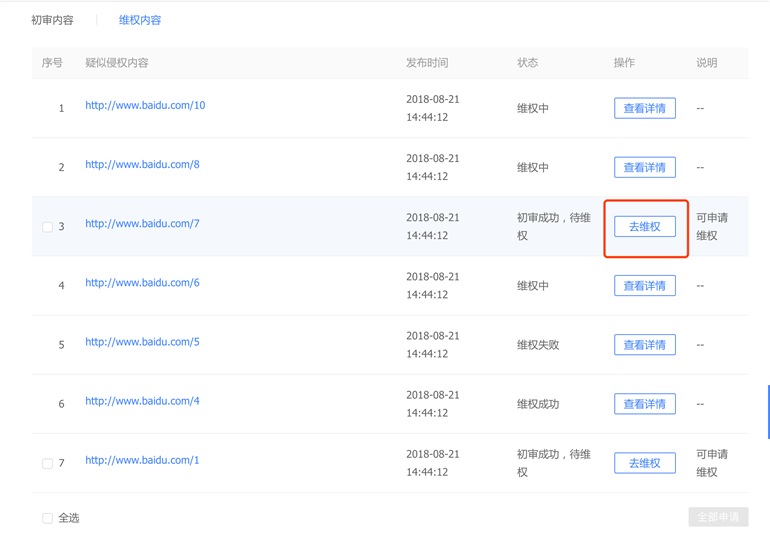Open link http://www.baidu.com/4
The width and height of the screenshot is (770, 542).
coord(142,400)
